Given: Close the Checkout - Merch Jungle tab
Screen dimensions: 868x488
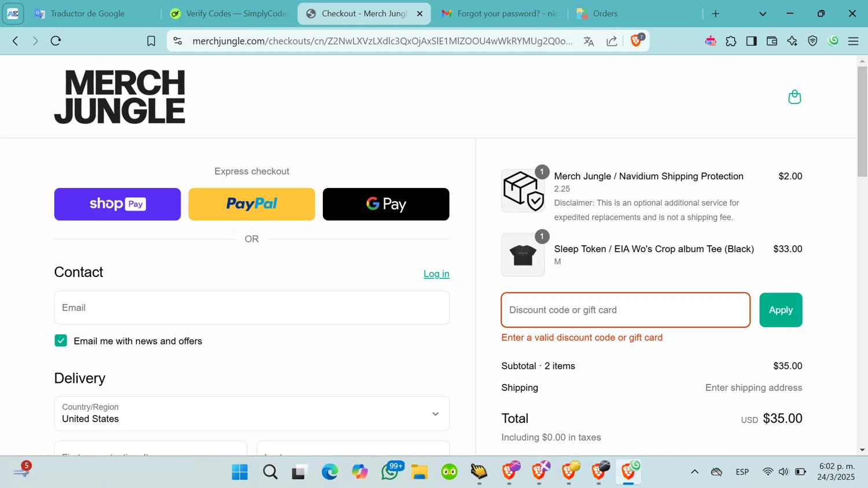Looking at the screenshot, I should [x=420, y=13].
